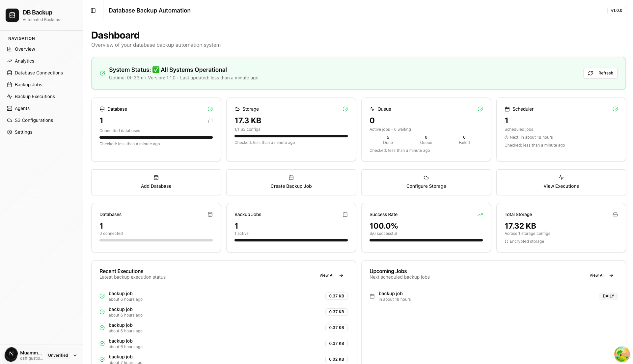Screen dimensions: 633x364
Task: Click the Refresh system status button
Action: (x=600, y=73)
